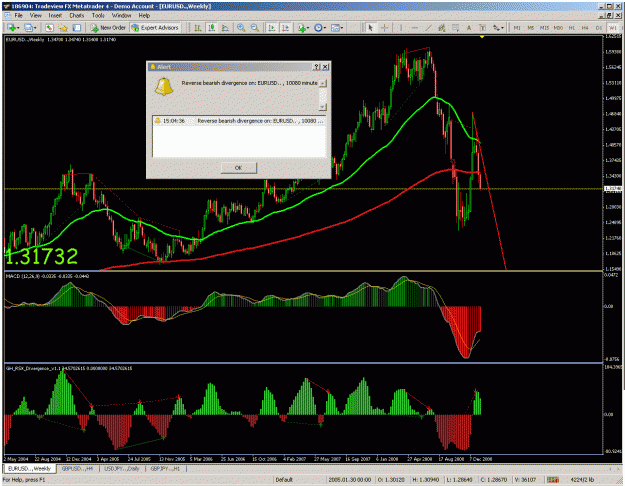
Task: Click the Zoom Out magnifier icon
Action: [x=255, y=28]
